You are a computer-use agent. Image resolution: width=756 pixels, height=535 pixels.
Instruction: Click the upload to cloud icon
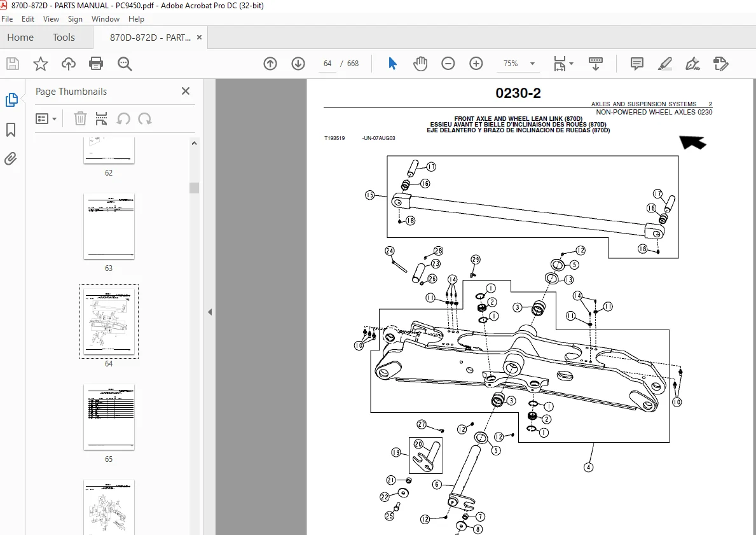click(69, 64)
